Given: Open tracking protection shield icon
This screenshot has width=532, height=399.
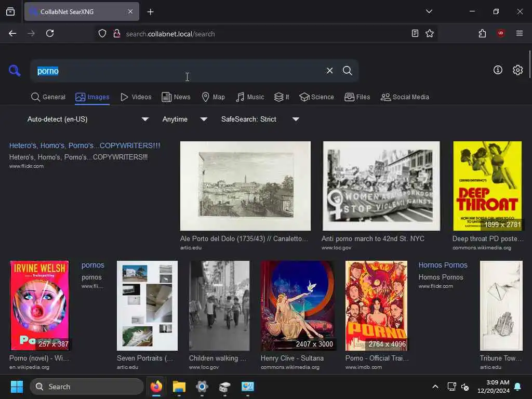Looking at the screenshot, I should coord(102,33).
